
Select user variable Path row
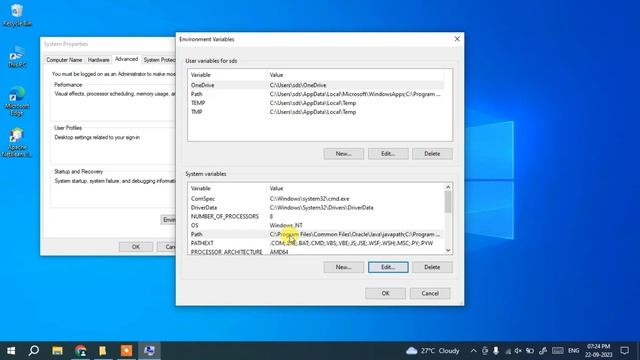316,94
